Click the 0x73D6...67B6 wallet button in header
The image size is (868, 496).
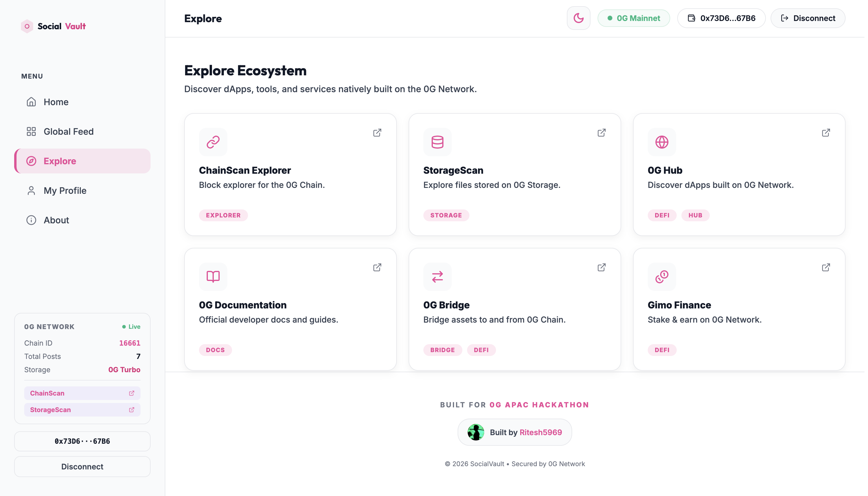(721, 18)
